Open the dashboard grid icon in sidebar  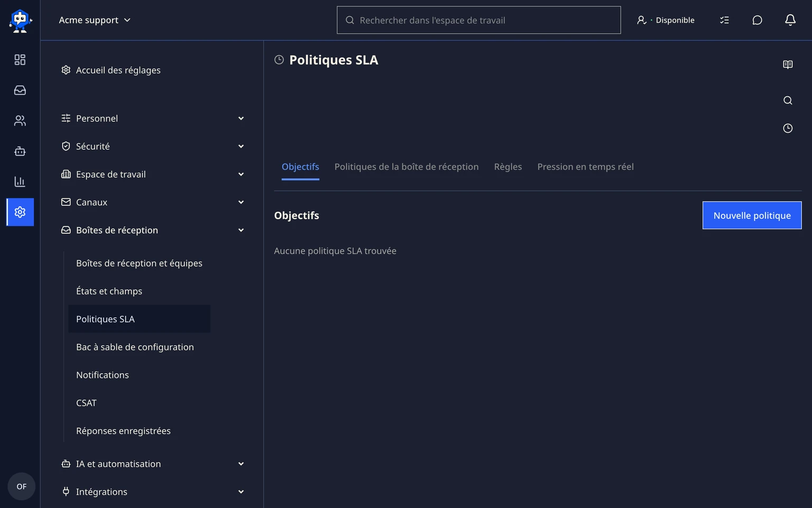(x=20, y=60)
